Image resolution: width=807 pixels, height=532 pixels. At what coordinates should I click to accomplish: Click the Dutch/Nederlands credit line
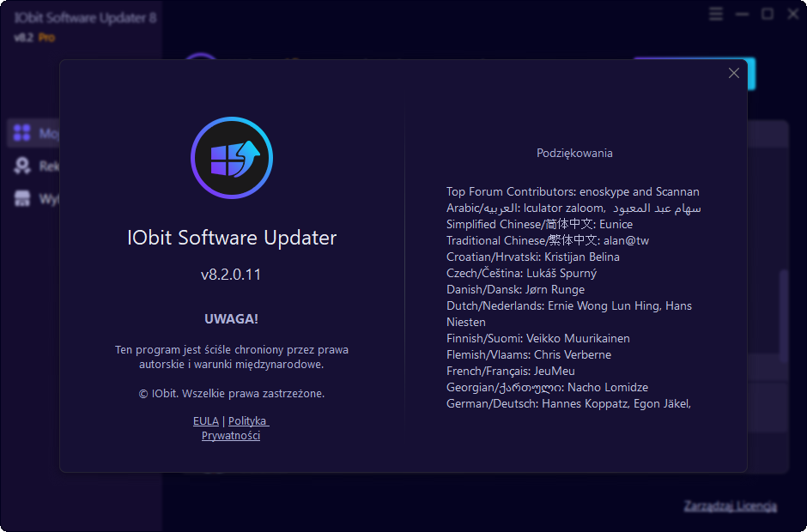568,314
